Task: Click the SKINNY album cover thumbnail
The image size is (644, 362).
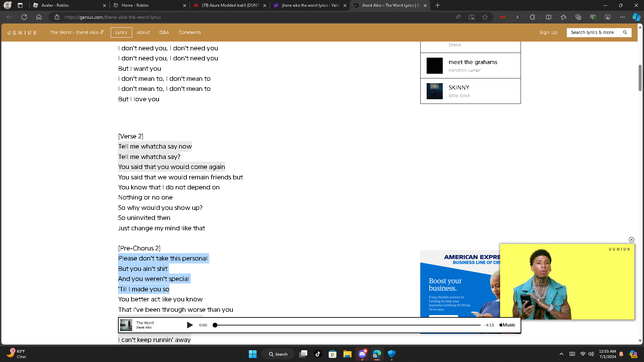Action: [x=435, y=91]
